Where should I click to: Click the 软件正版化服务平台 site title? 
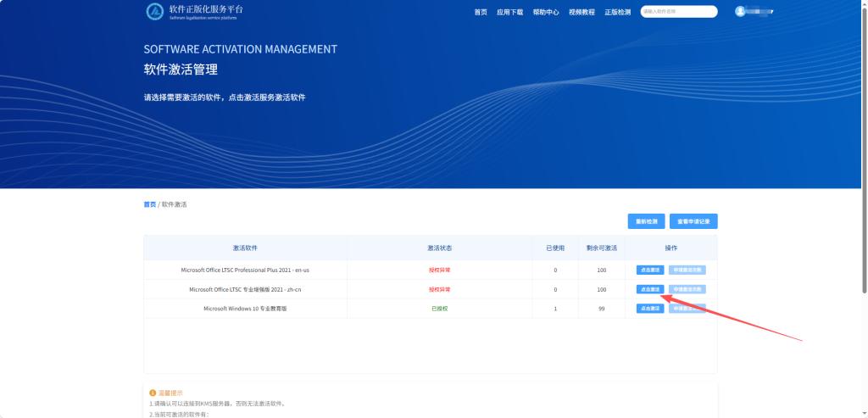(206, 8)
